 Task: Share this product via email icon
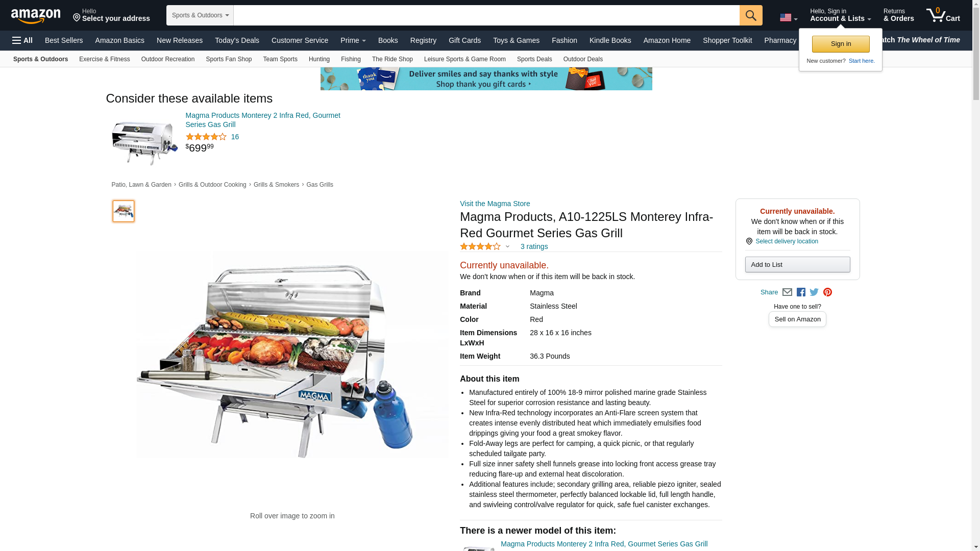tap(787, 292)
